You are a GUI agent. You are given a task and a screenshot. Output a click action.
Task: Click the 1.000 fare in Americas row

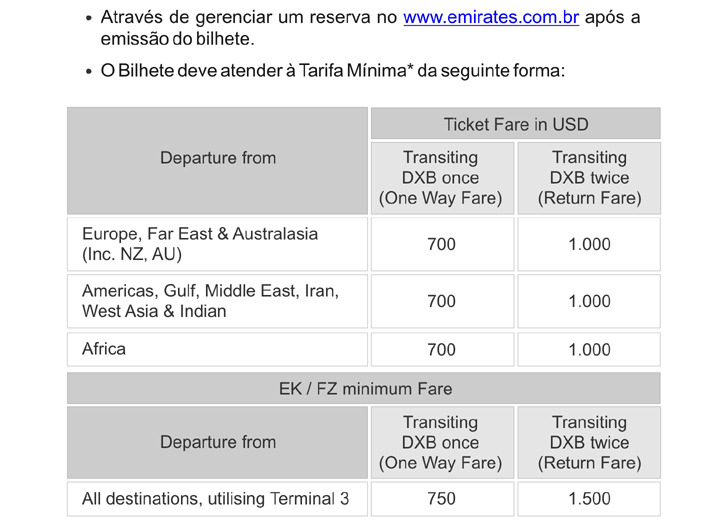pos(589,301)
